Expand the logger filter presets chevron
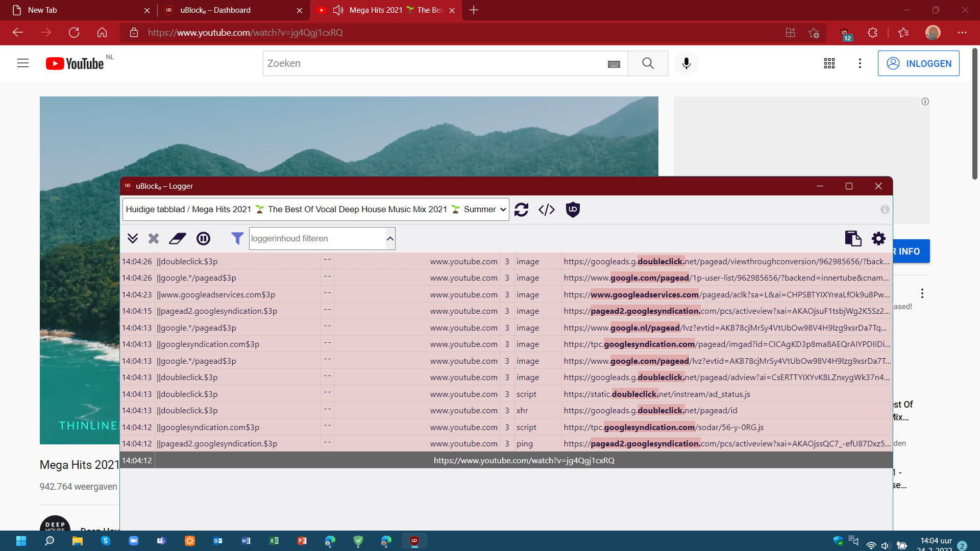This screenshot has height=551, width=980. pos(390,238)
